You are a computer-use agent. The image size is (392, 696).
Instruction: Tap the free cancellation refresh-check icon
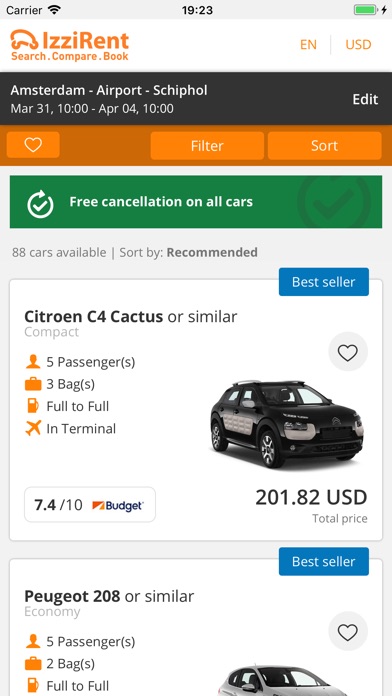point(40,204)
